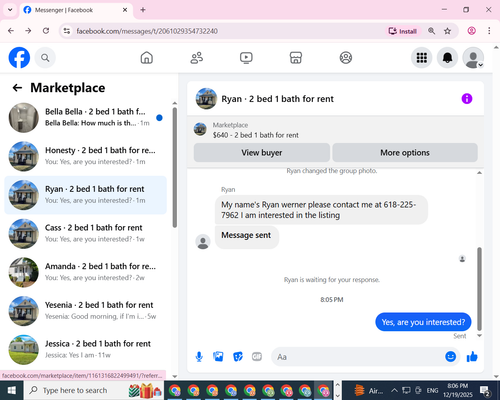The image size is (500, 400).
Task: View site information icon in address bar
Action: (x=67, y=31)
